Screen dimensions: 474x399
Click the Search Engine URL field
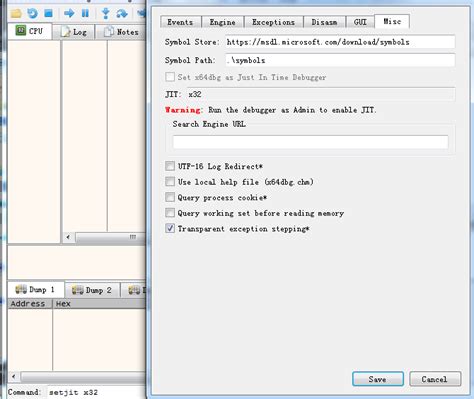coord(310,142)
